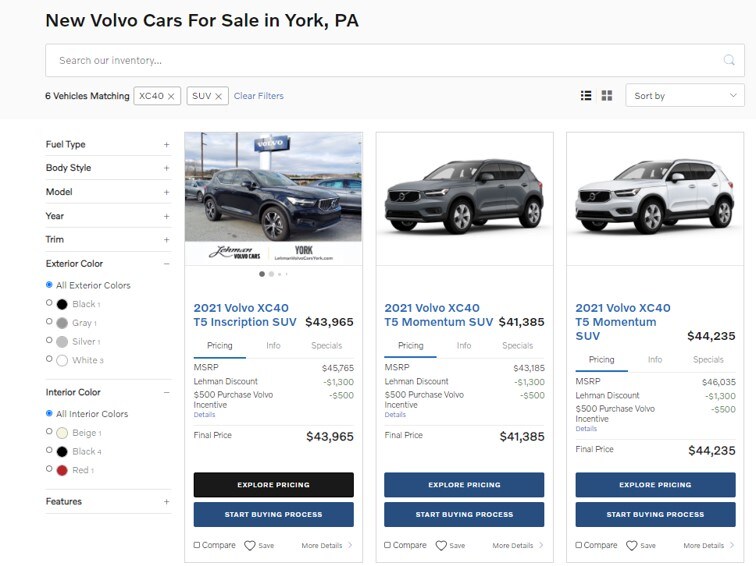Switch to list view layout
This screenshot has width=756, height=566.
click(x=586, y=95)
